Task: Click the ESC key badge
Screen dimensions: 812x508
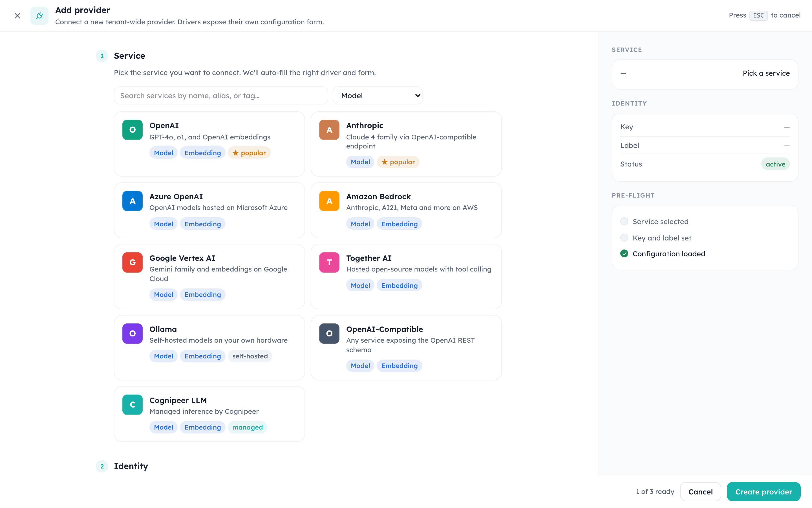Action: (758, 16)
